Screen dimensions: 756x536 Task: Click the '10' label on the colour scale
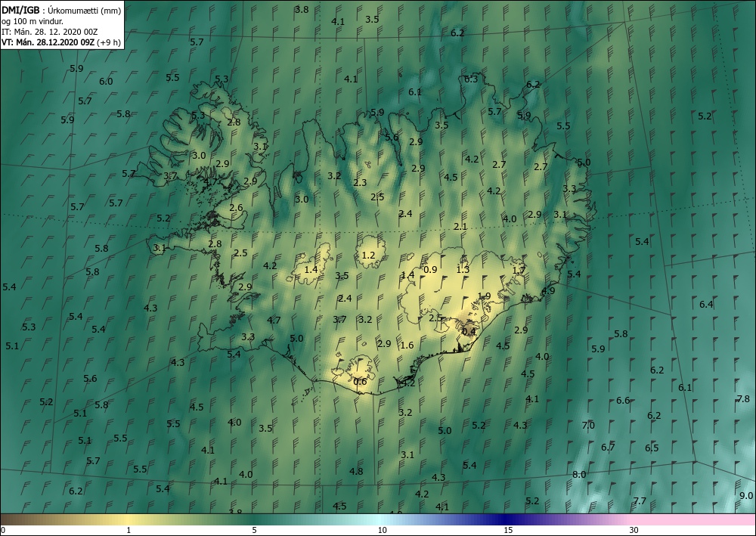click(382, 531)
